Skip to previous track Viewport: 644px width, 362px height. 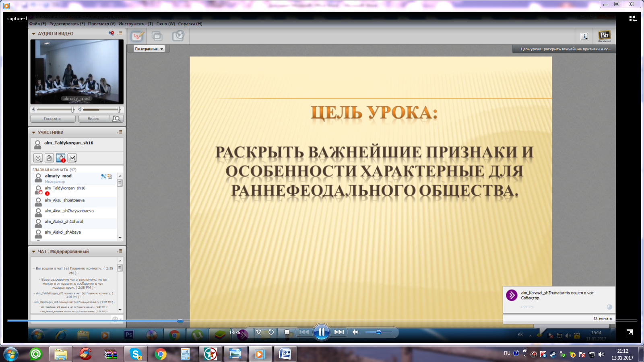(x=304, y=332)
